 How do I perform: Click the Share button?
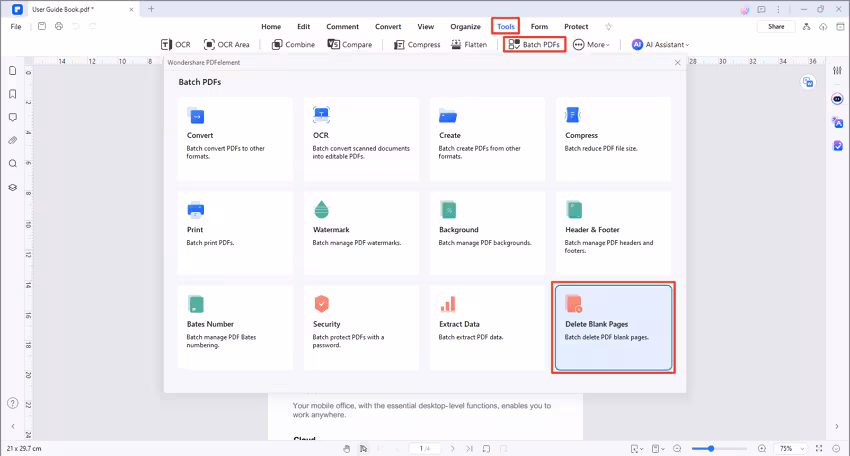point(776,26)
